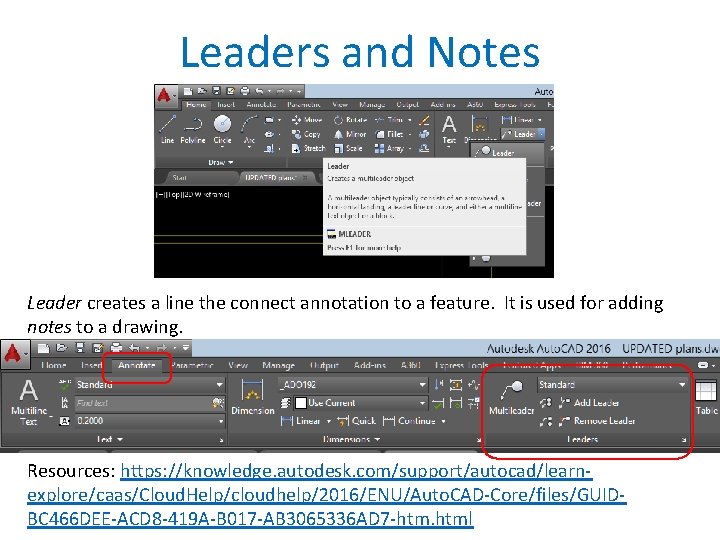Open Manage tab in Annotate screenshot

(x=278, y=366)
